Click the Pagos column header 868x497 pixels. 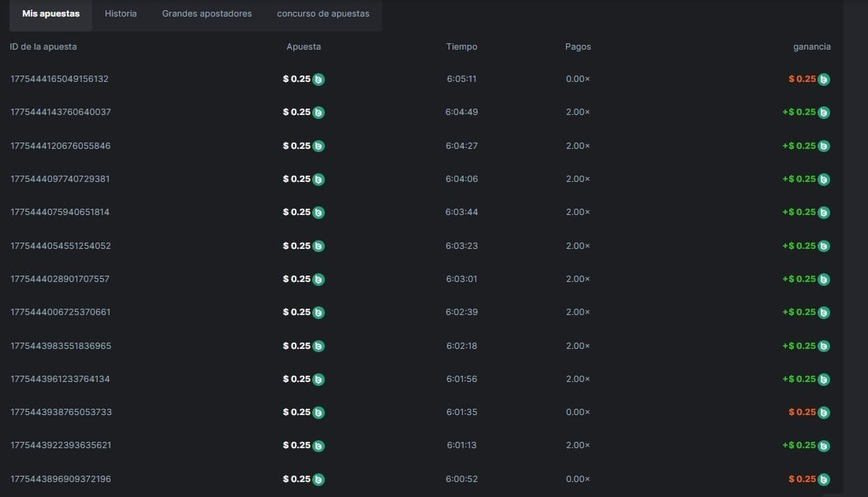578,46
